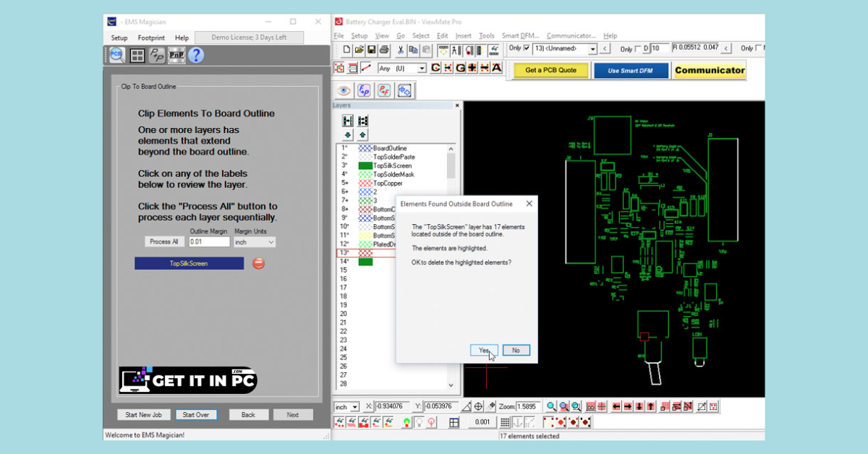Click the 0.001 grid value button
Image resolution: width=868 pixels, height=454 pixels.
[482, 422]
